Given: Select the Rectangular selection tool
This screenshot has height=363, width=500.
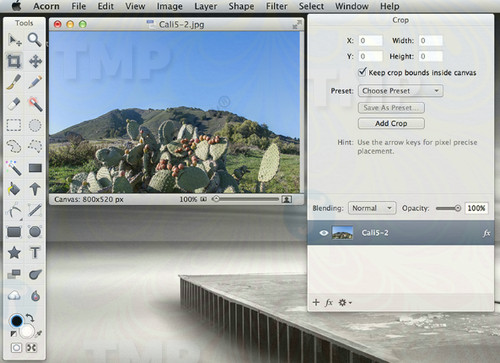Looking at the screenshot, I should tap(14, 125).
